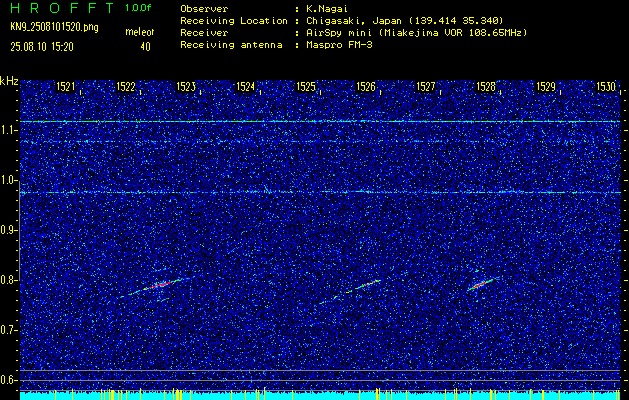
Task: Click the version label 1.00f
Action: click(x=138, y=8)
